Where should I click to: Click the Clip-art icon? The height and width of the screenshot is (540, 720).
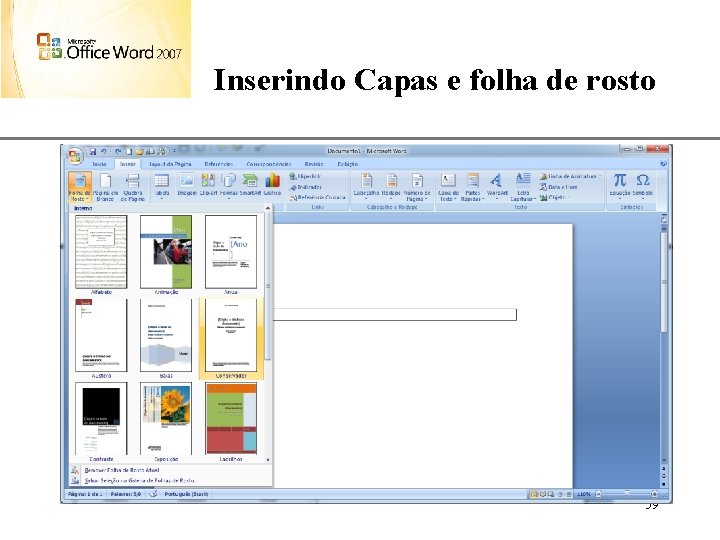208,185
